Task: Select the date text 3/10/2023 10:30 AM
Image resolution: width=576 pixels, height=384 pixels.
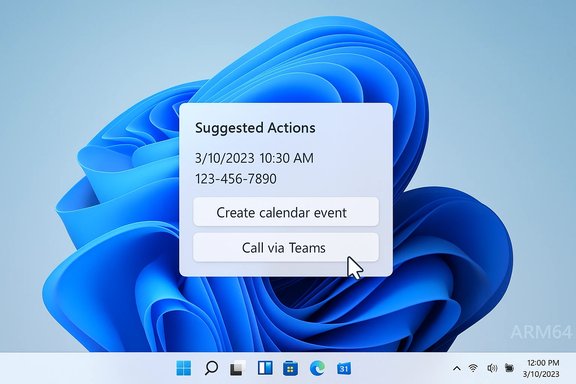Action: pos(254,158)
